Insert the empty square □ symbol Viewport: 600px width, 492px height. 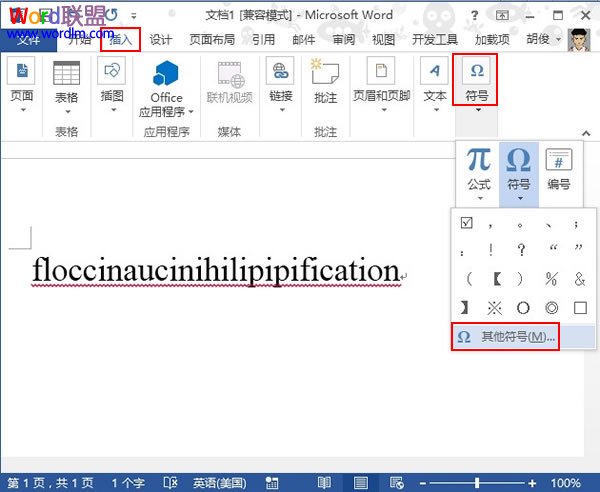[x=580, y=308]
